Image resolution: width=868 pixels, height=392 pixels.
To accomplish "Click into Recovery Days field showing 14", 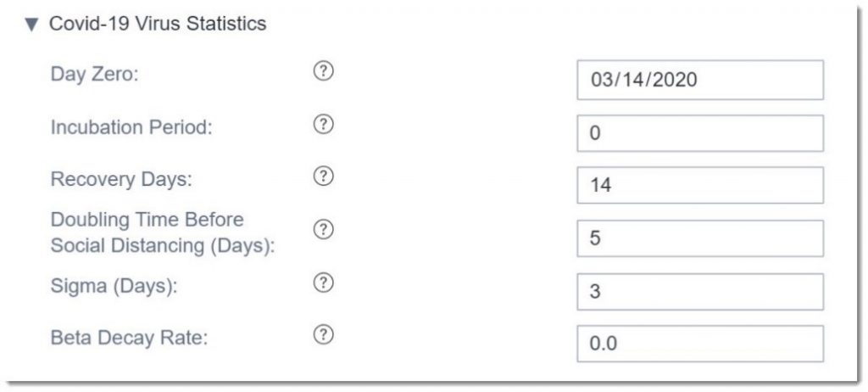I will pos(700,185).
